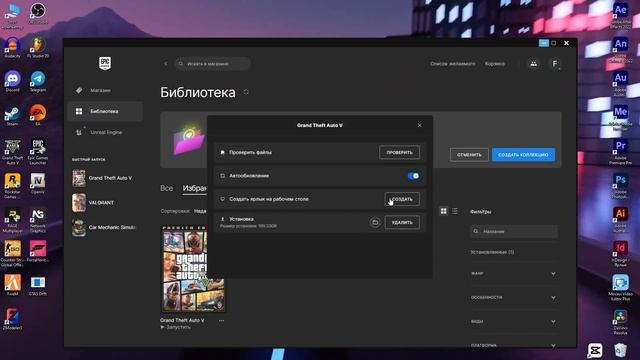Open FiveM desktop shortcut
The image size is (640, 360).
tap(12, 285)
